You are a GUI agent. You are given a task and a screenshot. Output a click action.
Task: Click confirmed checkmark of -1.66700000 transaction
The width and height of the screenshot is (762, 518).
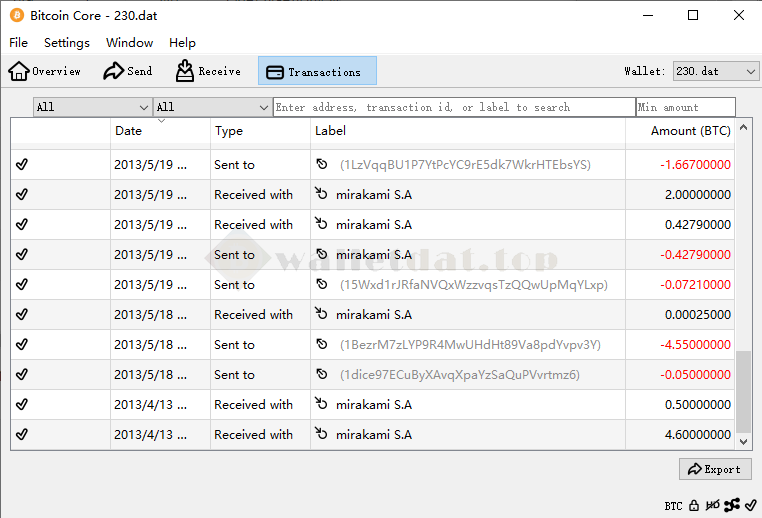click(x=22, y=165)
